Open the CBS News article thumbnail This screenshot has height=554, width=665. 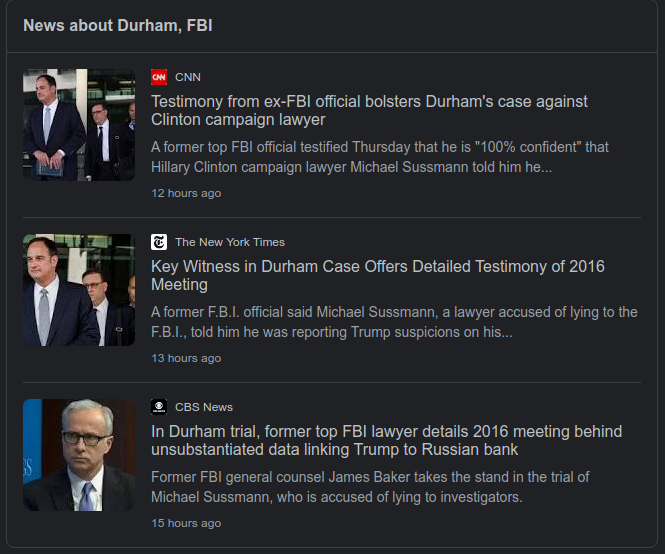coord(79,455)
